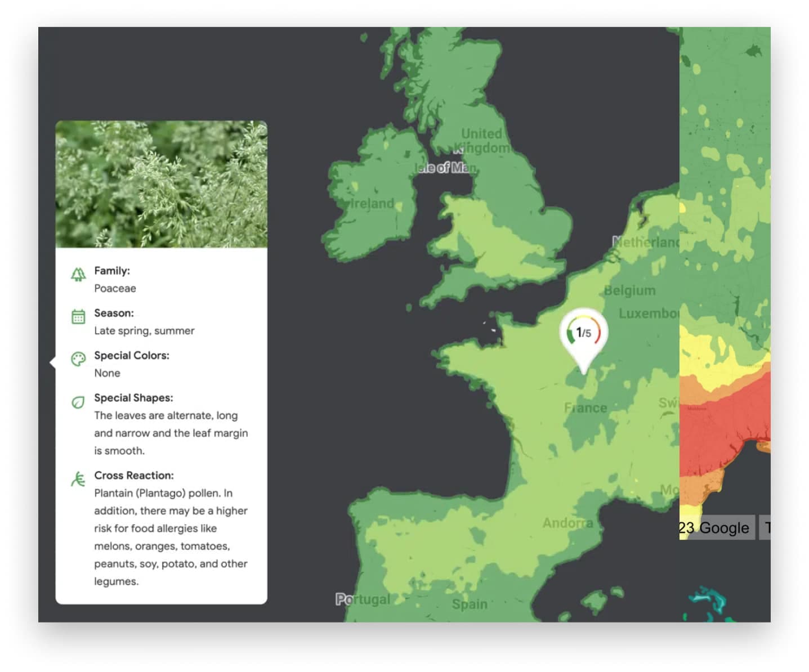
Task: Click the Season calendar icon
Action: pos(78,316)
